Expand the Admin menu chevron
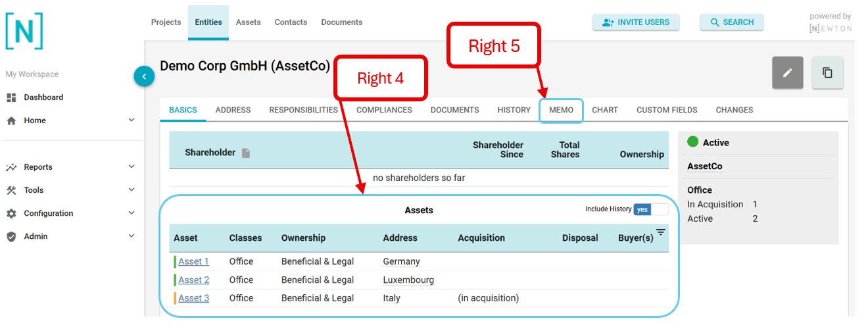Image resolution: width=868 pixels, height=331 pixels. [x=132, y=236]
